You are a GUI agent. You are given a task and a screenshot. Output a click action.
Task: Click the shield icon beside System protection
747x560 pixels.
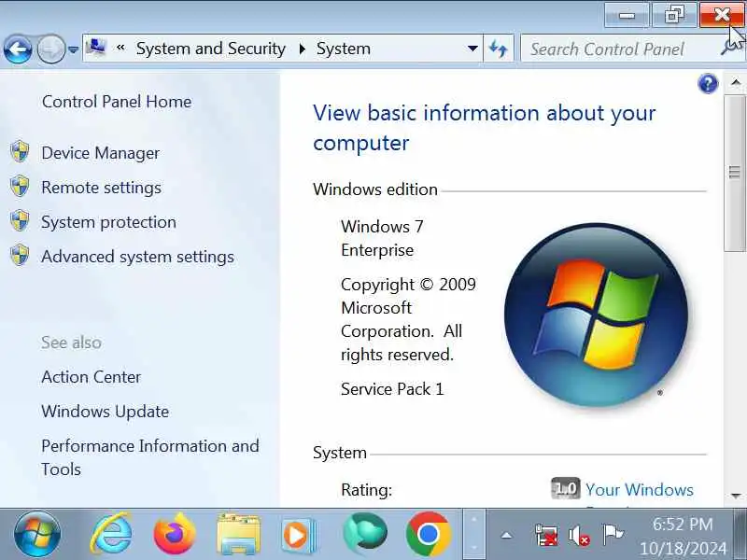20,220
